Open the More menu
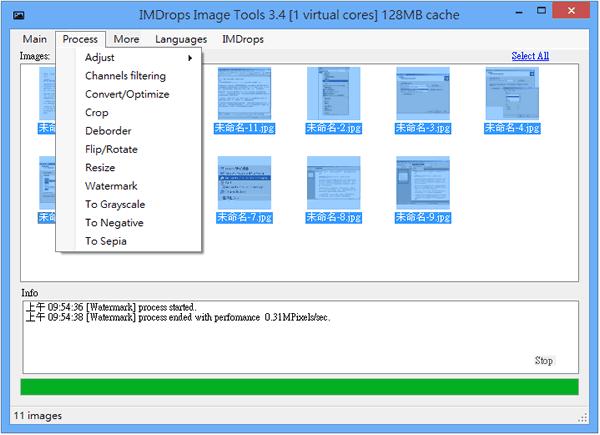The width and height of the screenshot is (600, 435). pyautogui.click(x=126, y=39)
